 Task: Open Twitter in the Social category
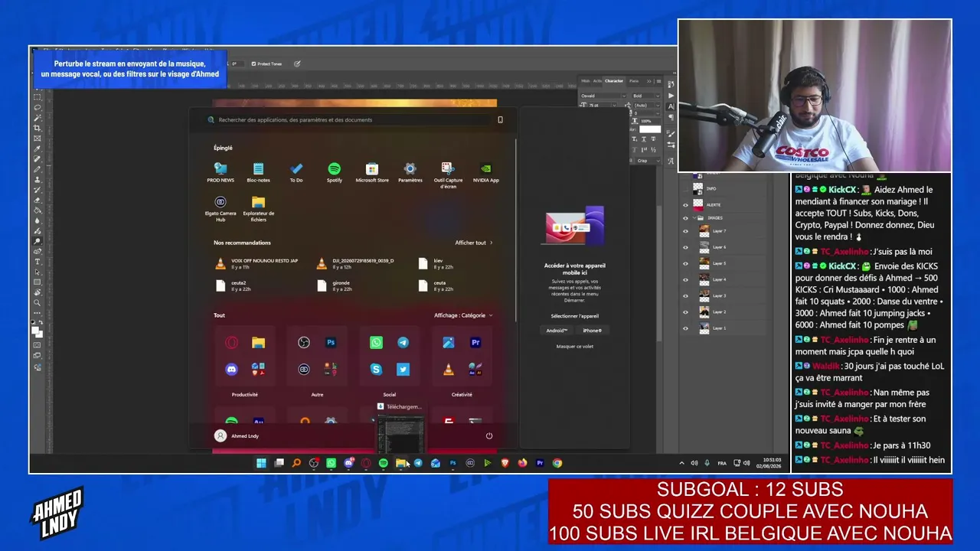coord(403,370)
